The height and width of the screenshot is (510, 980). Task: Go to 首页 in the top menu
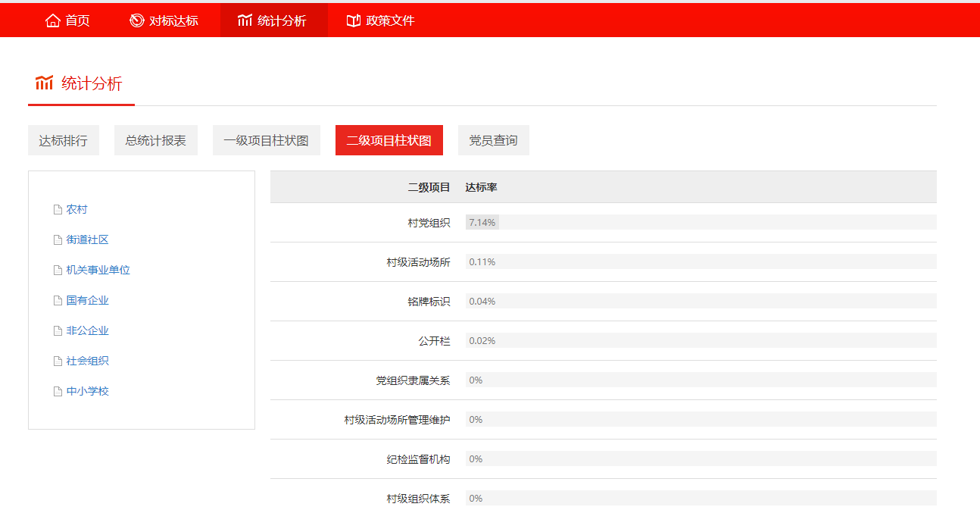[77, 20]
